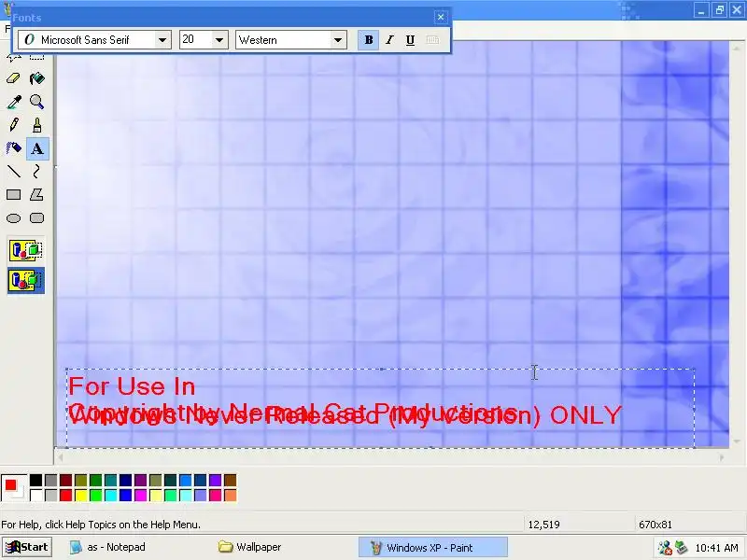Select the Eraser tool
The height and width of the screenshot is (560, 747).
[x=13, y=78]
